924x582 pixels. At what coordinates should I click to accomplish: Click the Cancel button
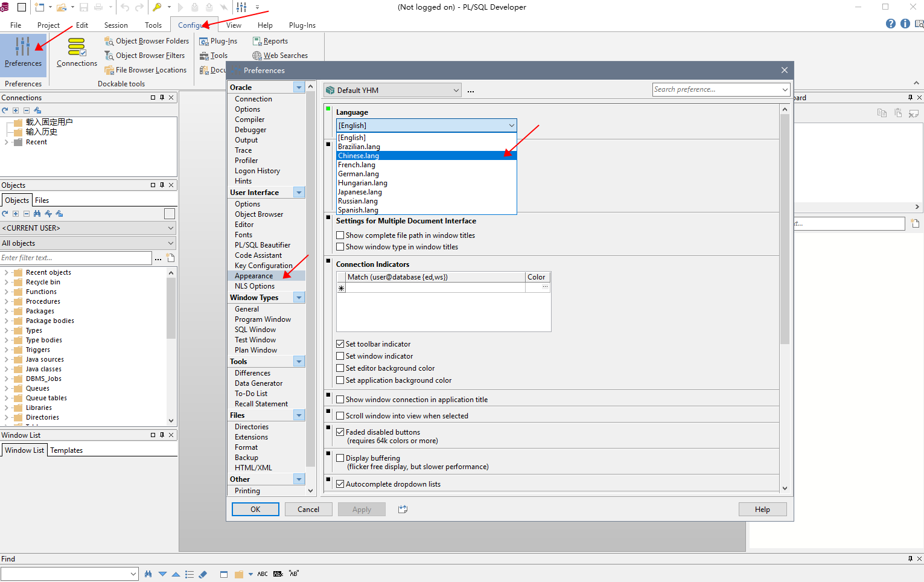pyautogui.click(x=308, y=510)
